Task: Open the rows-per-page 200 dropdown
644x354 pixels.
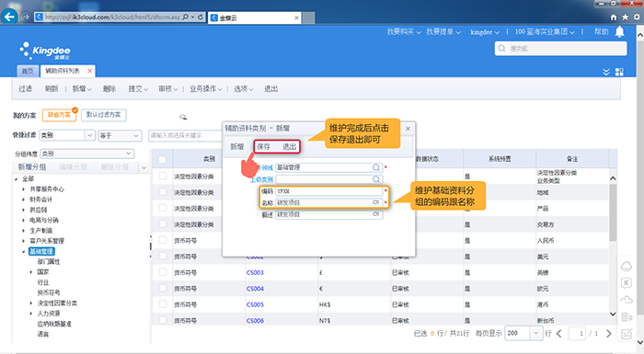Action: coord(536,333)
